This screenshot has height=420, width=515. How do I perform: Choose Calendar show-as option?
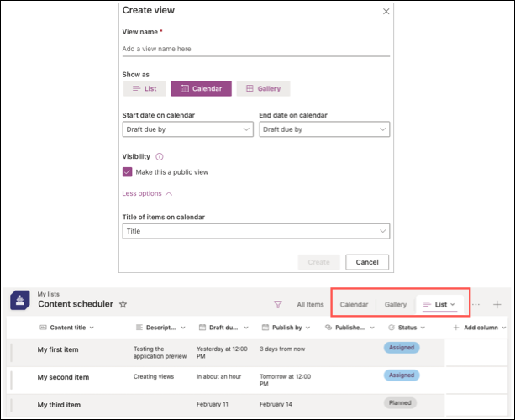201,88
